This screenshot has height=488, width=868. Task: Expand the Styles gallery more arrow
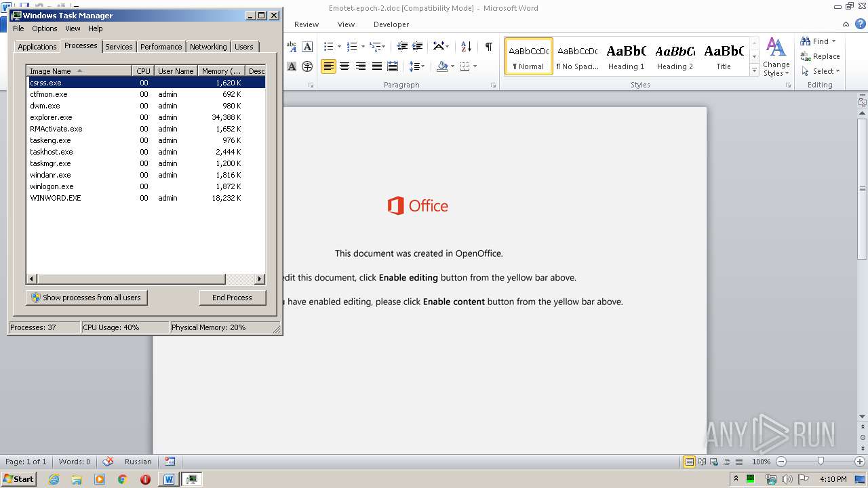pyautogui.click(x=754, y=70)
